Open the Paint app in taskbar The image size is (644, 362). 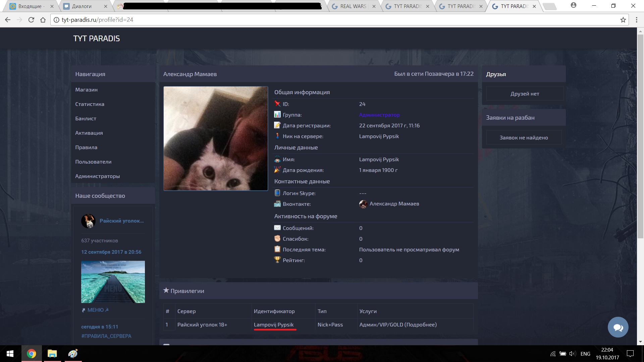73,354
